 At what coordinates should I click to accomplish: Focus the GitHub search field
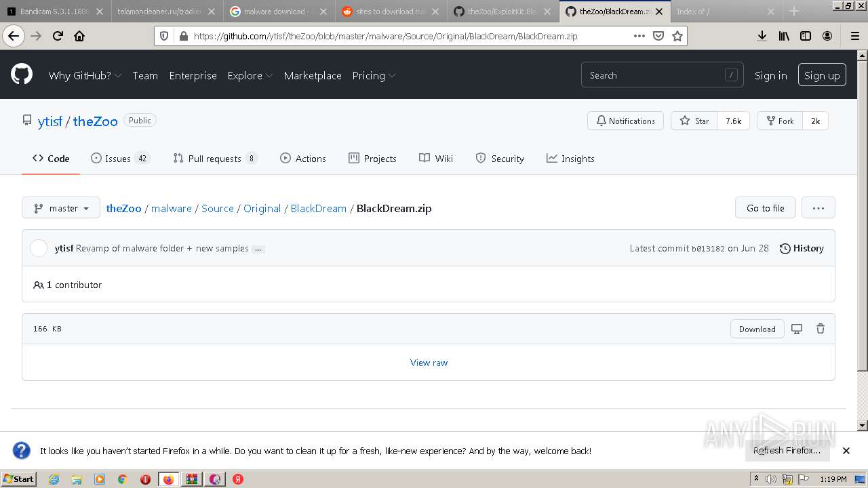662,75
